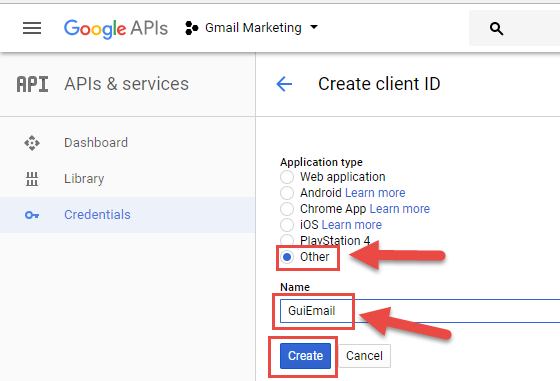Open the hamburger navigation menu

coord(32,28)
